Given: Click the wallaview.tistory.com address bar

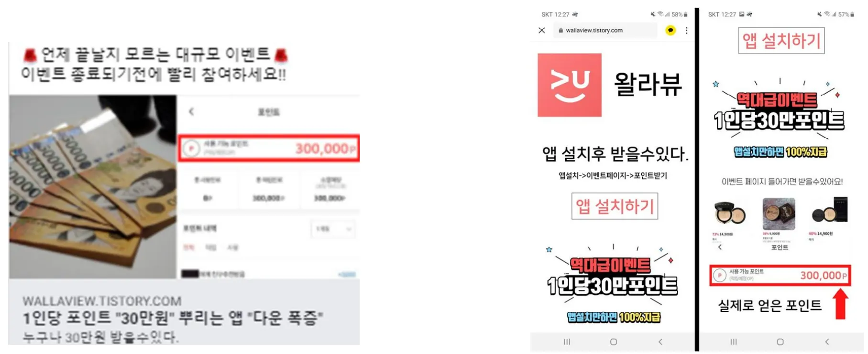Looking at the screenshot, I should click(x=605, y=30).
